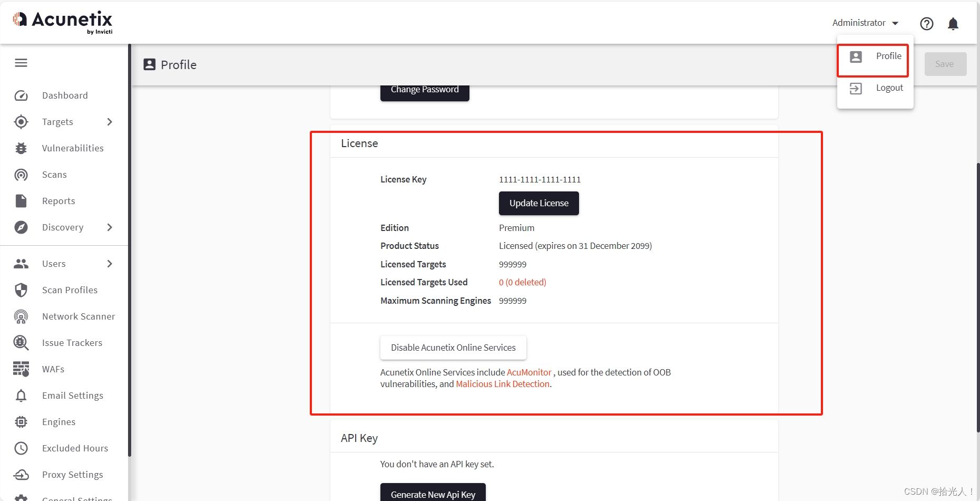Image resolution: width=980 pixels, height=501 pixels.
Task: Open notifications bell icon
Action: (953, 24)
